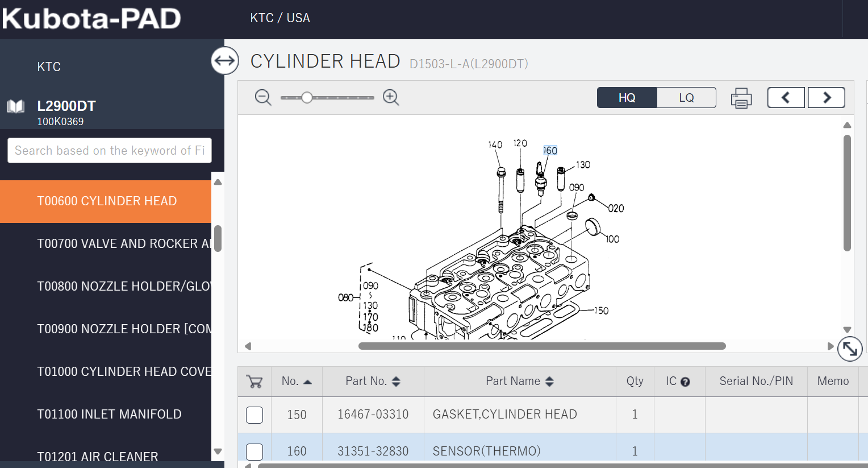This screenshot has height=468, width=868.
Task: Click row number 150 cell
Action: pyautogui.click(x=297, y=415)
